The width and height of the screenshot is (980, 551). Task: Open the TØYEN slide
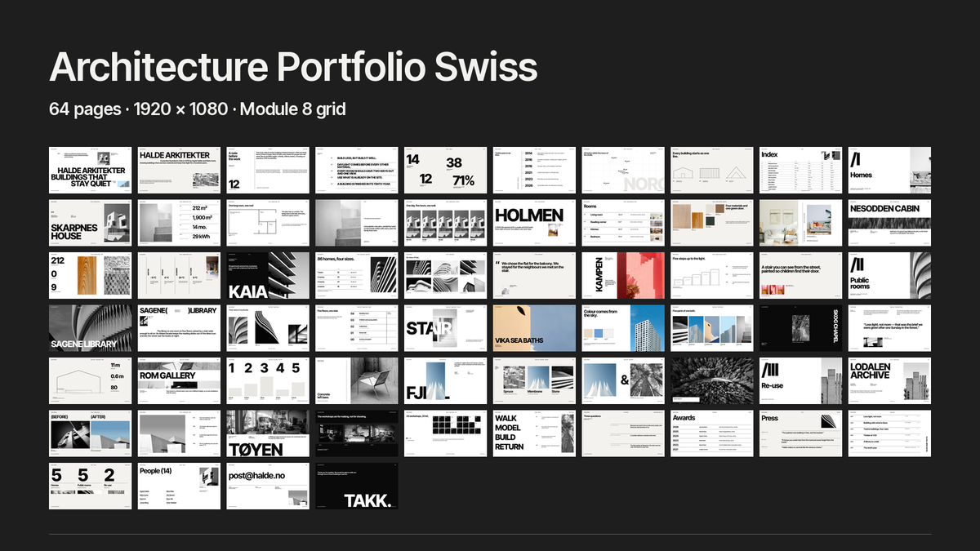click(268, 433)
